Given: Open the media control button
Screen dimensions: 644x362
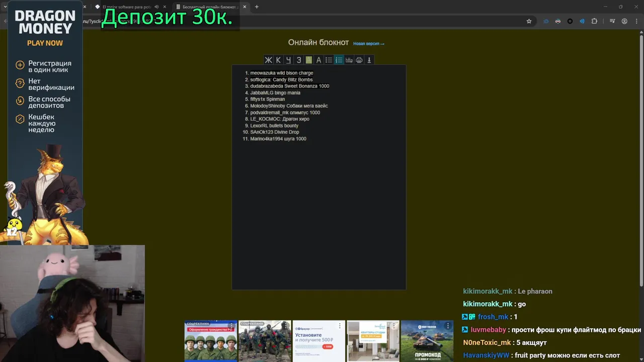Looking at the screenshot, I should (612, 21).
